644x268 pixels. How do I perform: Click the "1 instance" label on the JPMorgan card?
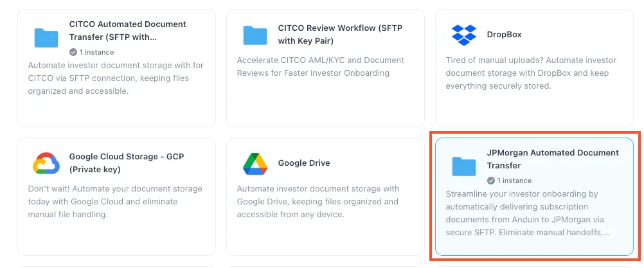click(x=514, y=181)
